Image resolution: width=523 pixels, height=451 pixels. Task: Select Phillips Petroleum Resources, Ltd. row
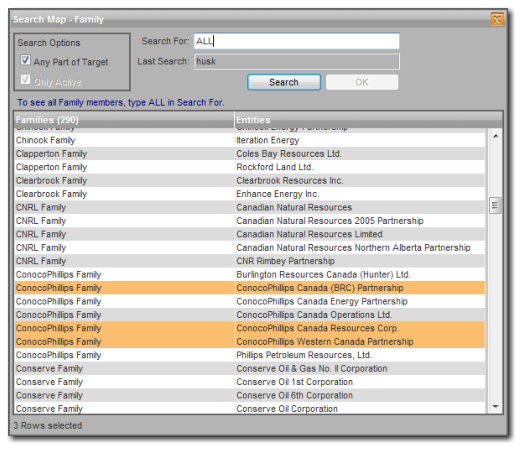coord(250,355)
